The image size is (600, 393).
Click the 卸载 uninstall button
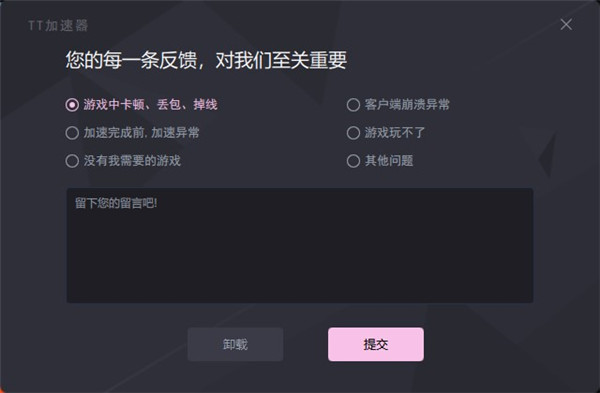(x=235, y=344)
